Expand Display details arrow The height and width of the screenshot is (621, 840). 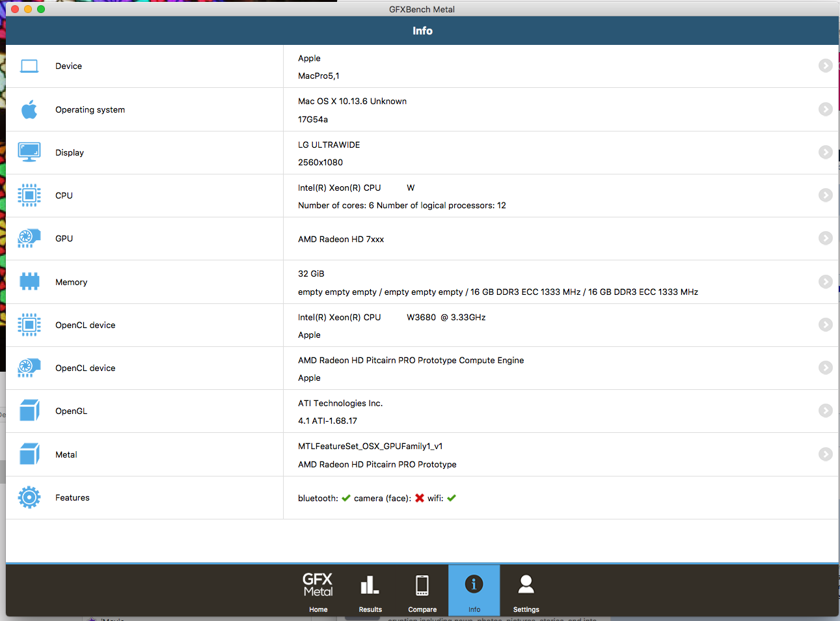(x=826, y=152)
